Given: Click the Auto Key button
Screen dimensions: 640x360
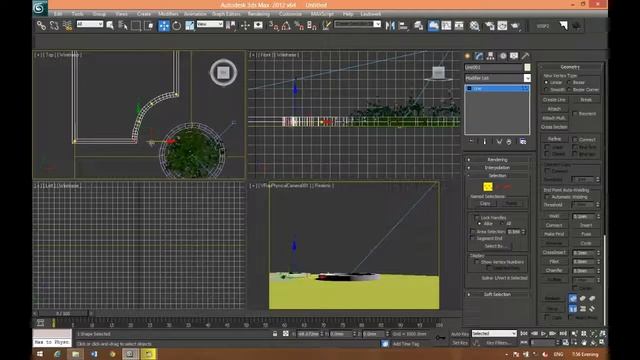Looking at the screenshot, I should click(460, 334).
